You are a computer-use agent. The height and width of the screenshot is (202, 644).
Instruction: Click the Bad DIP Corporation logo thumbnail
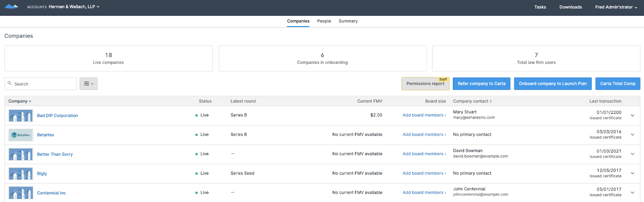[x=21, y=115]
